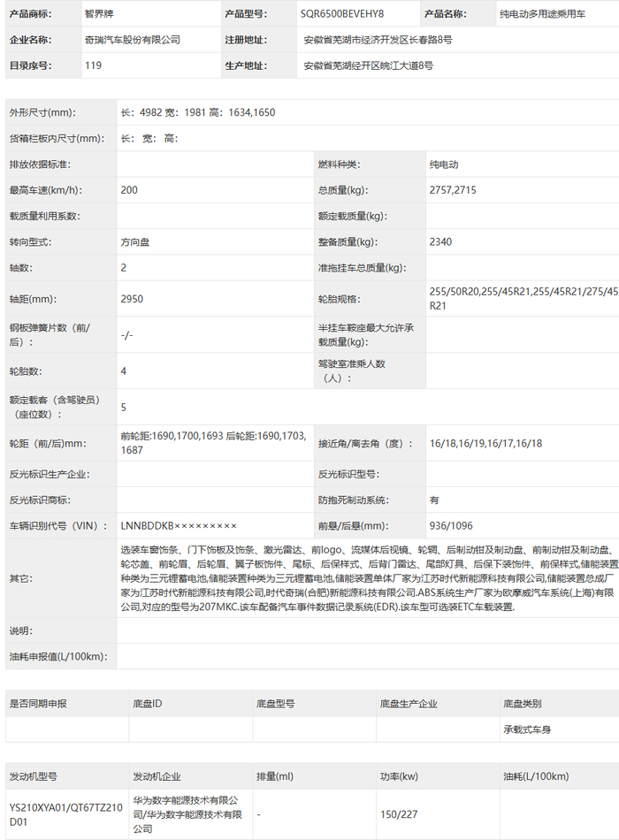This screenshot has height=840, width=619.
Task: Select company name 奇瑞汽车股份有限公司
Action: 133,40
